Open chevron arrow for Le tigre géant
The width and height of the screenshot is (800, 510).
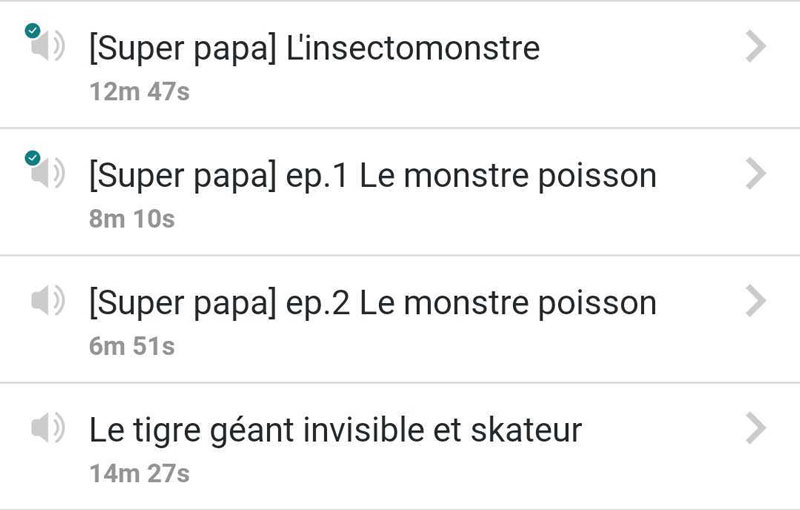[756, 427]
